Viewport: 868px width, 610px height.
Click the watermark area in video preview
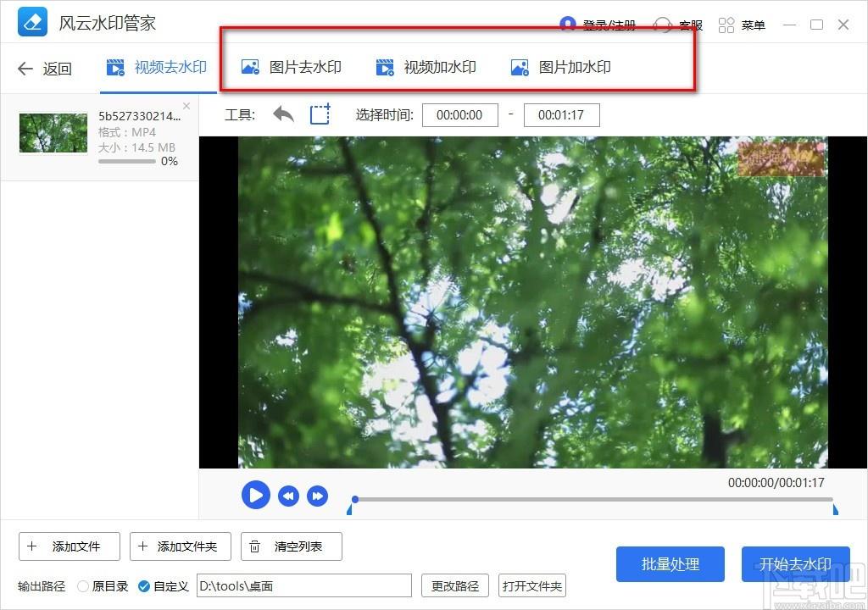[782, 158]
